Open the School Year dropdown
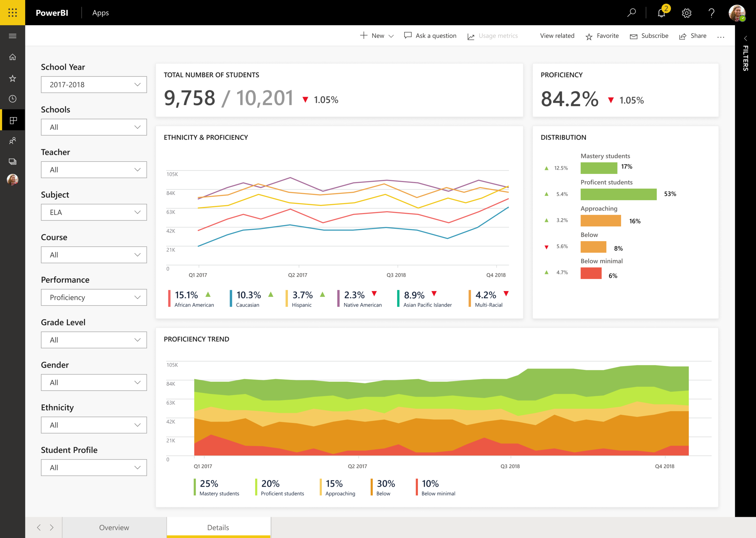 click(94, 84)
